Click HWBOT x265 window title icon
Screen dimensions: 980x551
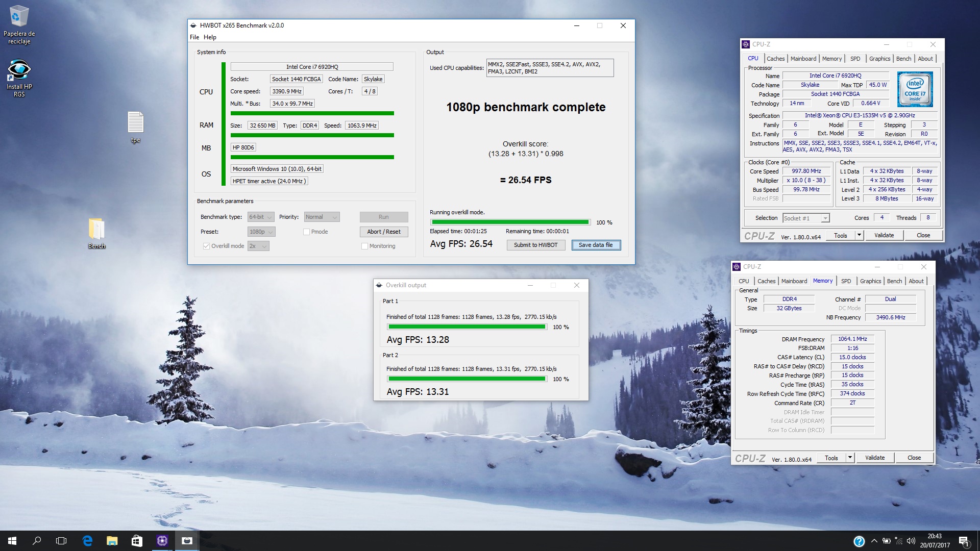pos(193,26)
